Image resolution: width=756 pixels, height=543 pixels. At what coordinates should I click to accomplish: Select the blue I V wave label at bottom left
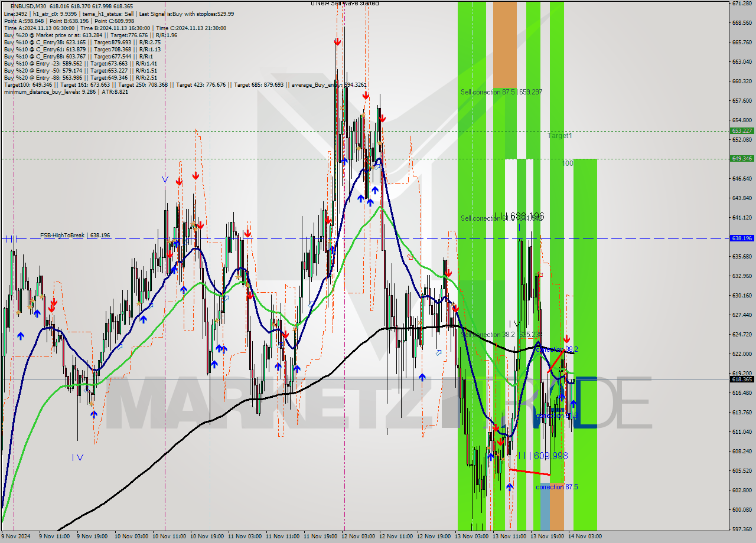pos(78,457)
